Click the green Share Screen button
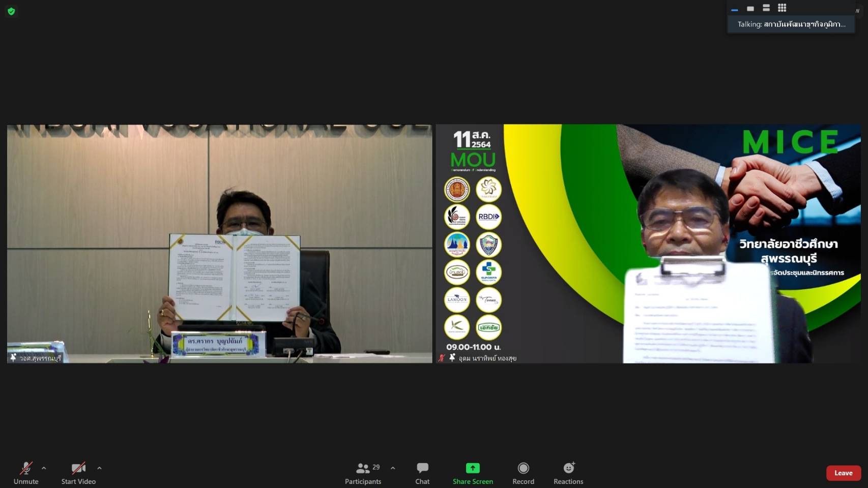Viewport: 868px width, 488px height. click(473, 473)
